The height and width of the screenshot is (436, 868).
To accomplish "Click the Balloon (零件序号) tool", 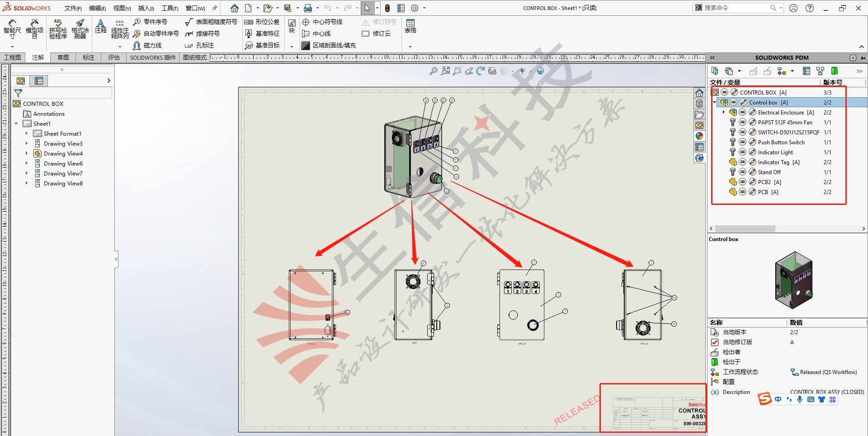I will point(151,22).
